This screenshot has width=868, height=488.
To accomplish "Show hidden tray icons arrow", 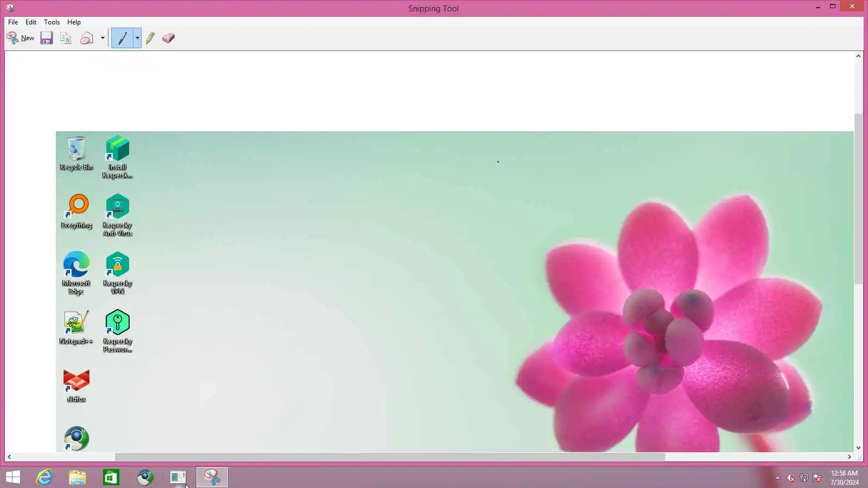I will click(777, 478).
